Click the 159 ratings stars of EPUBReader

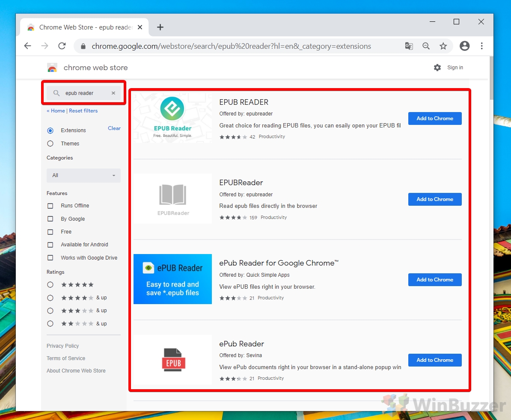click(x=233, y=218)
